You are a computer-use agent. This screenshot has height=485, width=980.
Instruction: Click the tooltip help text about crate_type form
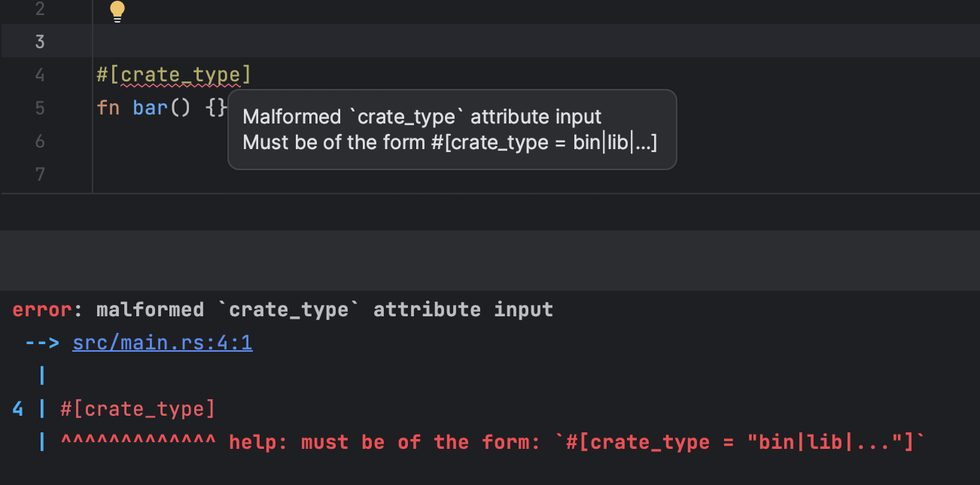[449, 142]
